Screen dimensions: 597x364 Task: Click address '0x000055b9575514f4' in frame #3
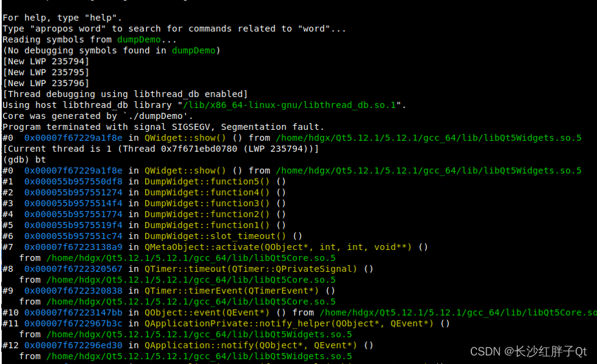(x=74, y=203)
